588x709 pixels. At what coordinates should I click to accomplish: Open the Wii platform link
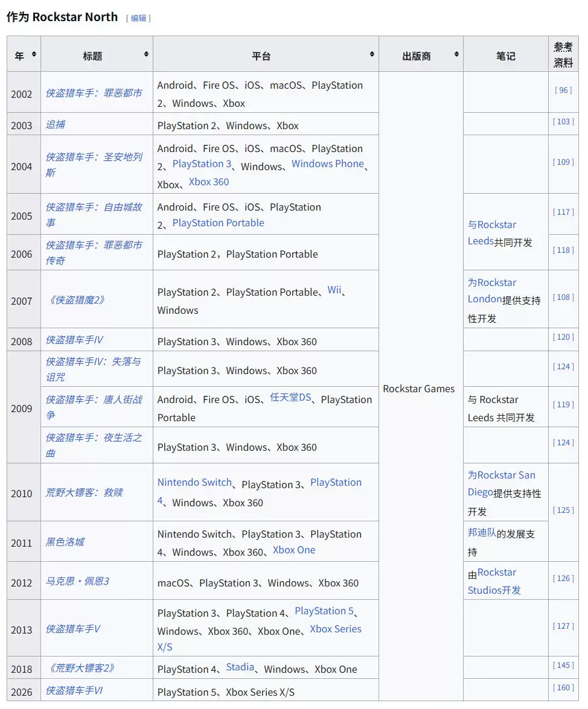(334, 290)
